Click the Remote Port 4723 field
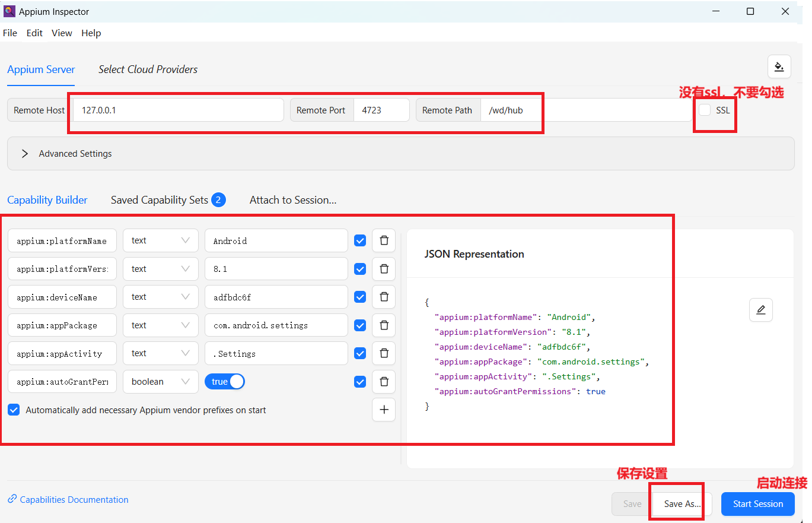The width and height of the screenshot is (812, 523). click(x=381, y=110)
